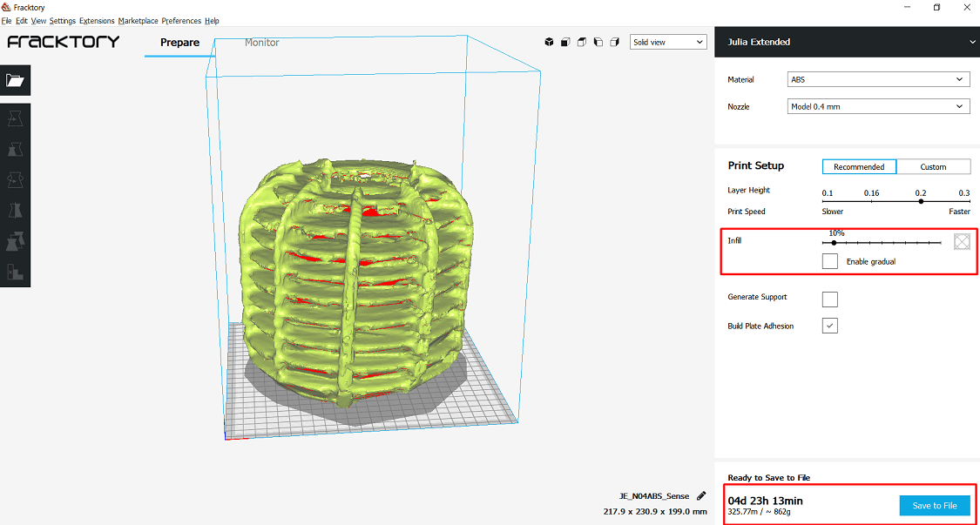
Task: Switch print setup to Custom
Action: pyautogui.click(x=933, y=167)
